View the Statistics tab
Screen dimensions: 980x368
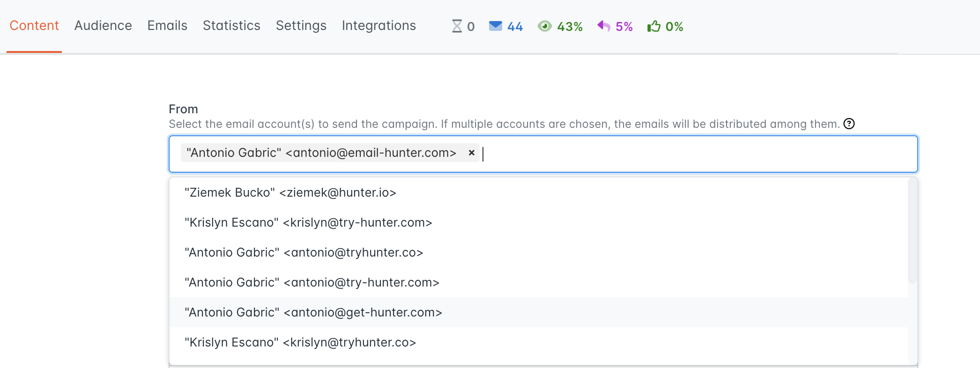(231, 26)
